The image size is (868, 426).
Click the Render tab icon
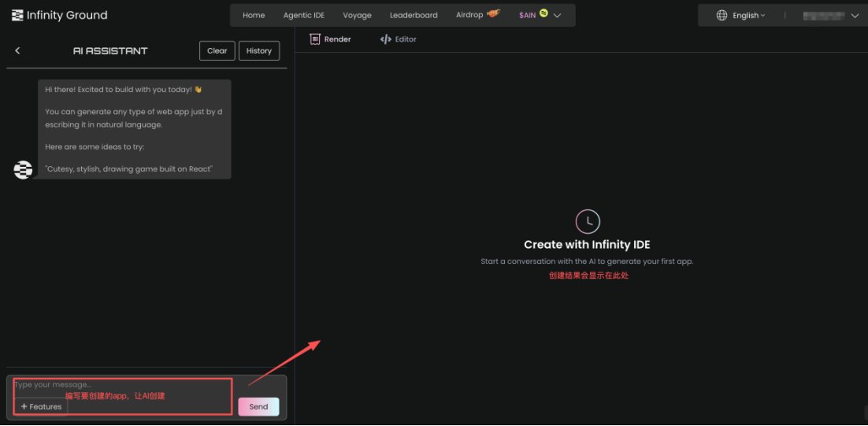pyautogui.click(x=315, y=39)
